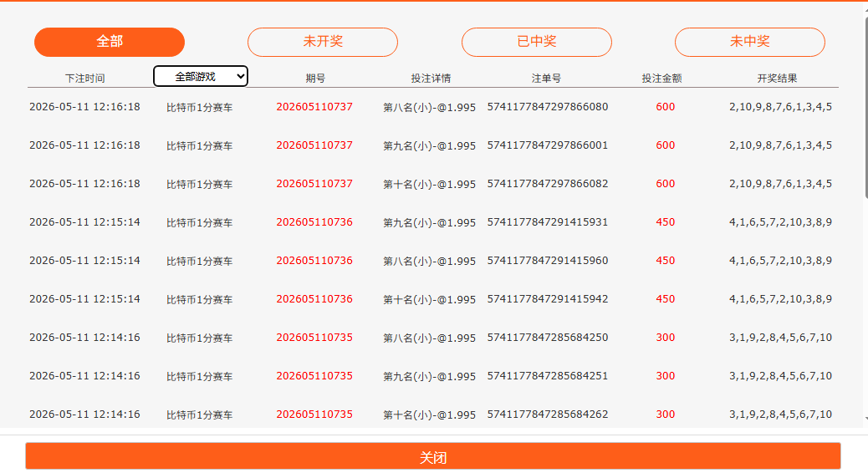Switch to the 已中奖 tab
Screen dimensions: 868x473
point(536,42)
